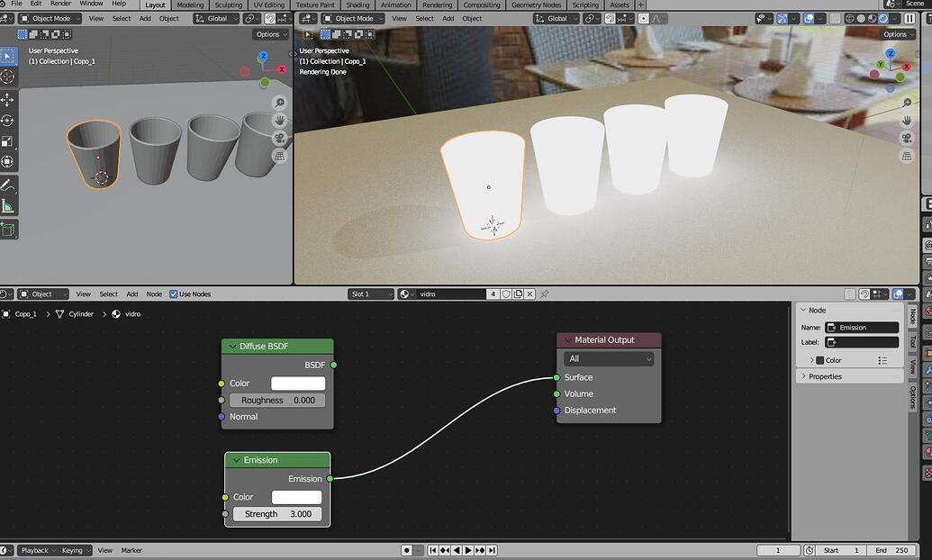
Task: Unlink the vidro material with the X icon
Action: pos(529,294)
